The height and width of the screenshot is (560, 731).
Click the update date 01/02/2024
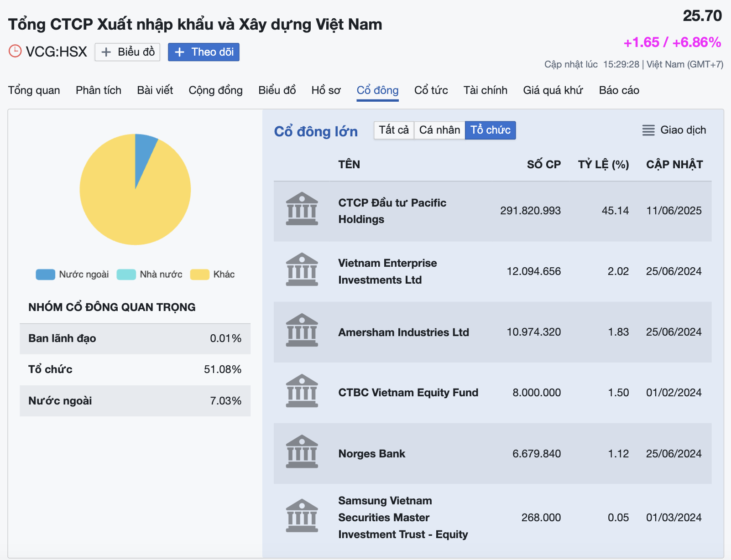point(674,393)
